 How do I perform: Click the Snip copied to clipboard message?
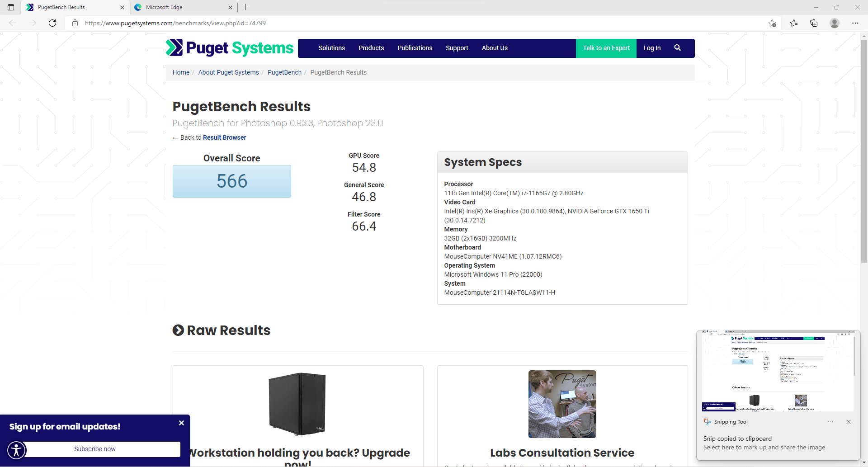[737, 439]
